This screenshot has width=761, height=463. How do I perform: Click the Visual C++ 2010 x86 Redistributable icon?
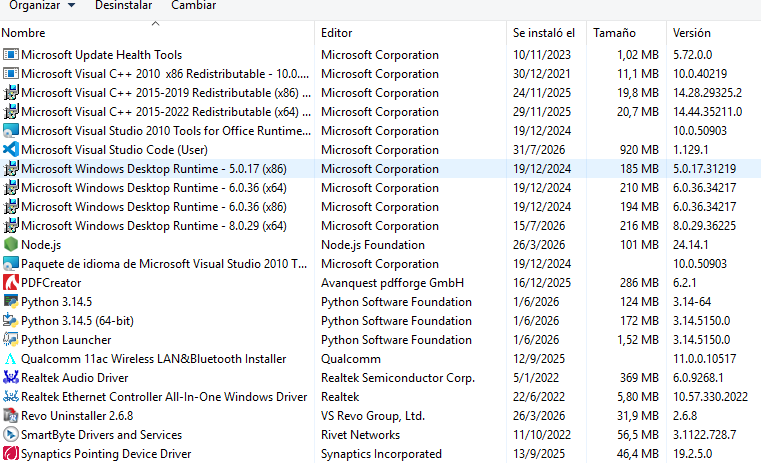[x=11, y=73]
